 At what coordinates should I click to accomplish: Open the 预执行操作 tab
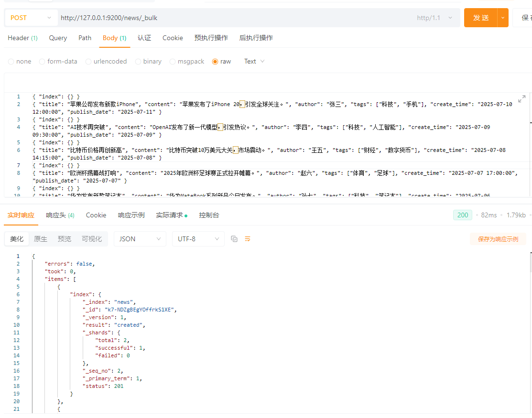[x=211, y=38]
